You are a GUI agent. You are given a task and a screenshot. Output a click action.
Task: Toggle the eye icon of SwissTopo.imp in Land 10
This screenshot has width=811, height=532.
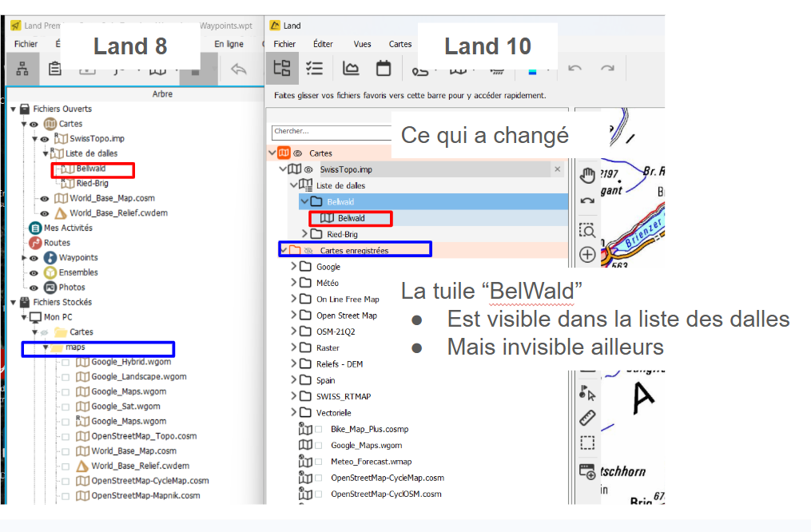click(x=308, y=169)
